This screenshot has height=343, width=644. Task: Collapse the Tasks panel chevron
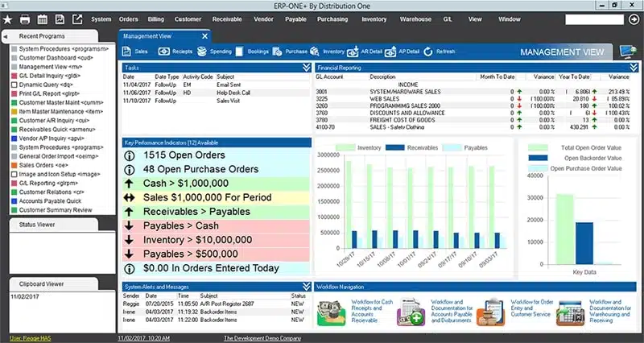(307, 68)
